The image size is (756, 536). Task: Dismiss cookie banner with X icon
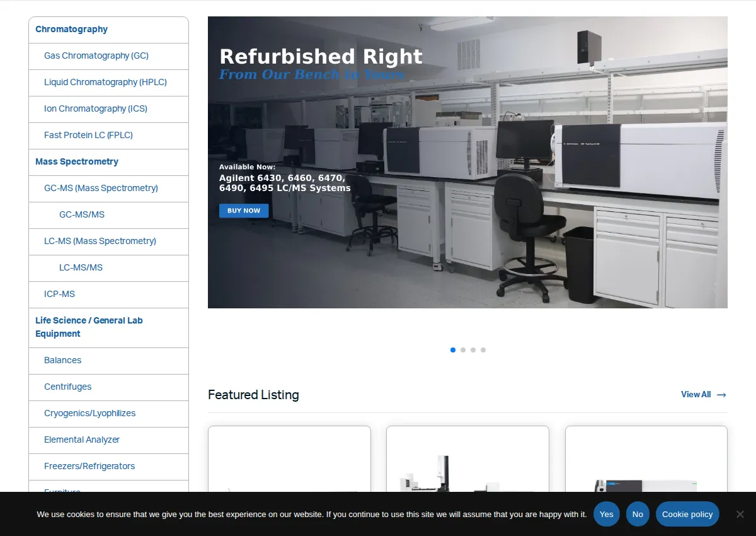740,515
